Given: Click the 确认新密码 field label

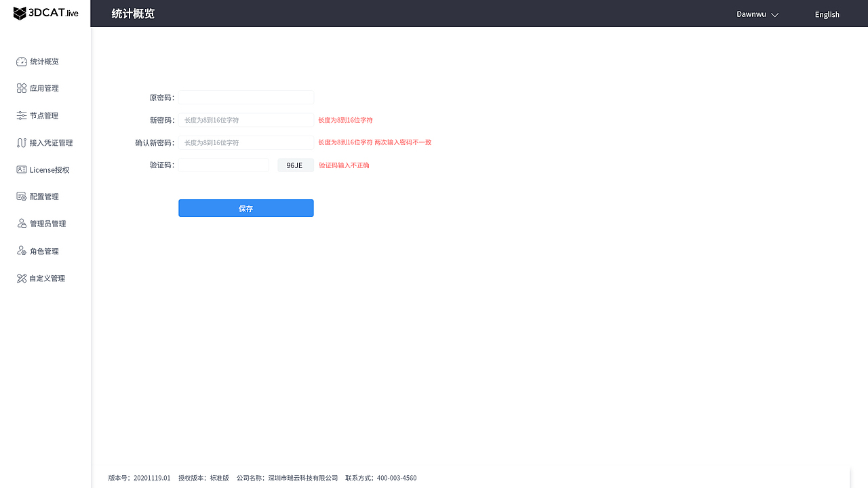Looking at the screenshot, I should click(155, 143).
